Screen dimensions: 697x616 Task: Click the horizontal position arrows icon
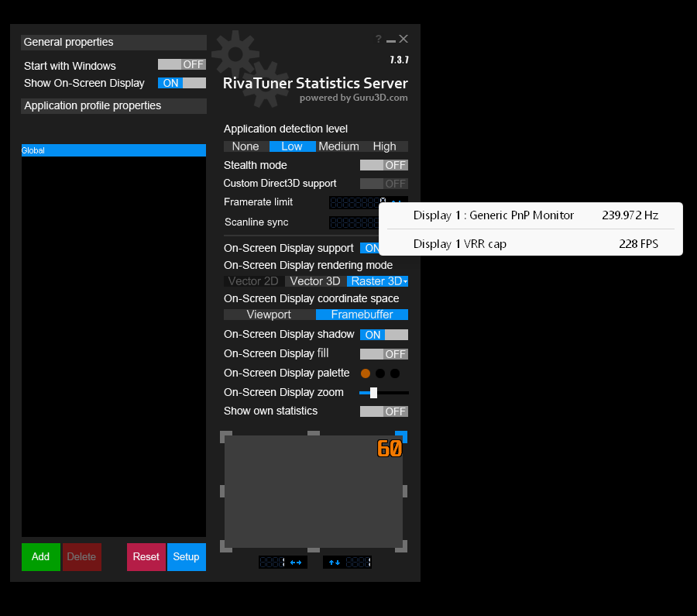(x=296, y=563)
